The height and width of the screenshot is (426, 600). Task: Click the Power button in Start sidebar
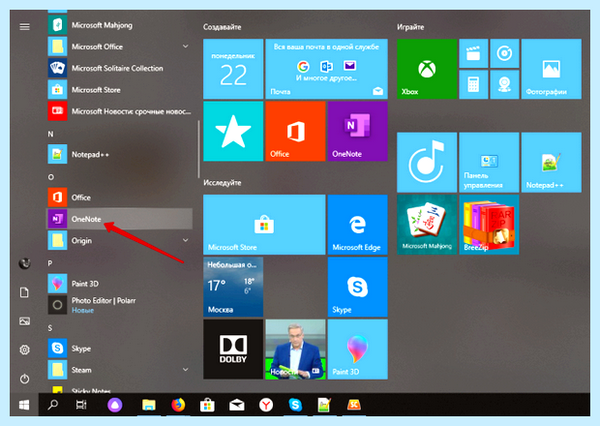24,379
